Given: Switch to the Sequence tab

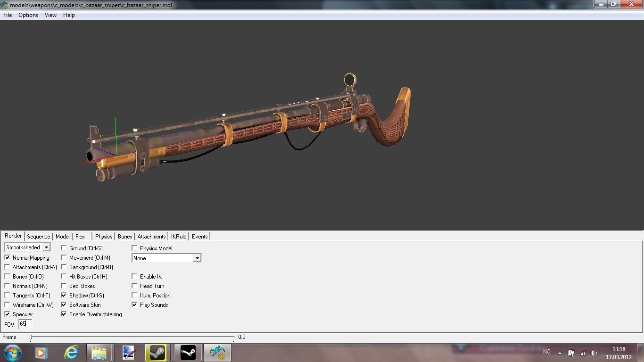Looking at the screenshot, I should click(38, 237).
